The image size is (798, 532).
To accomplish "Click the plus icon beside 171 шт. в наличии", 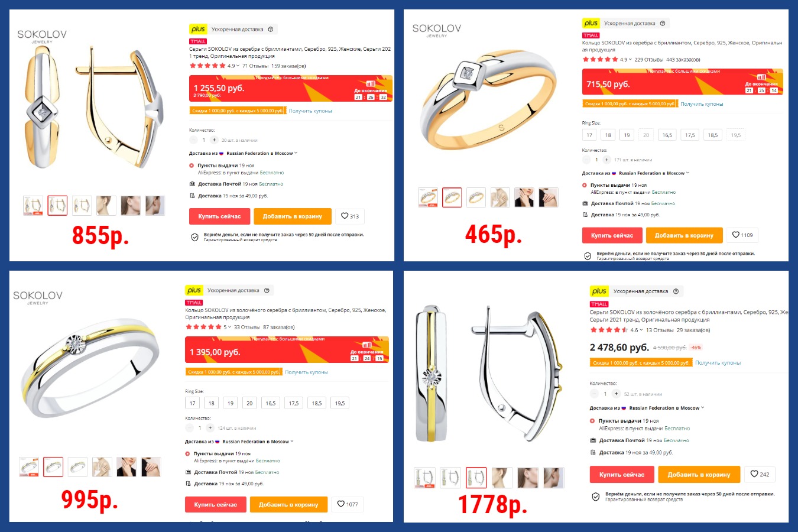I will click(606, 160).
